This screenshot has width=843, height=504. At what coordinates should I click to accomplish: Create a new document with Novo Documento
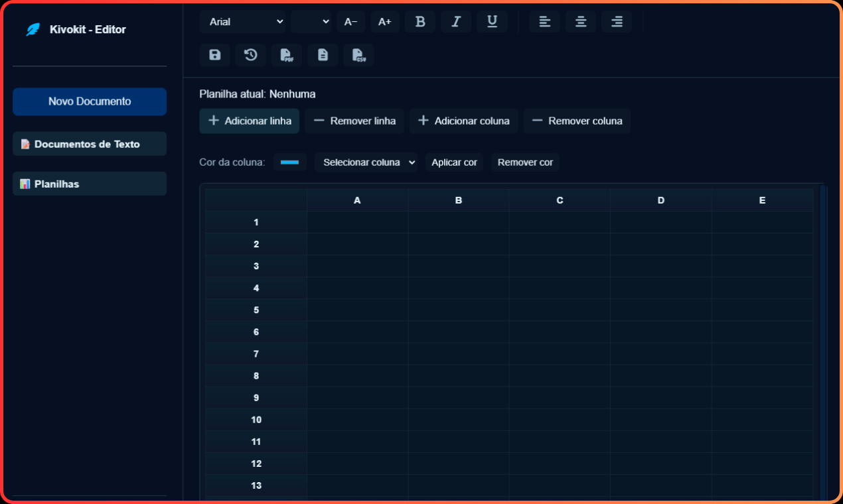tap(90, 101)
